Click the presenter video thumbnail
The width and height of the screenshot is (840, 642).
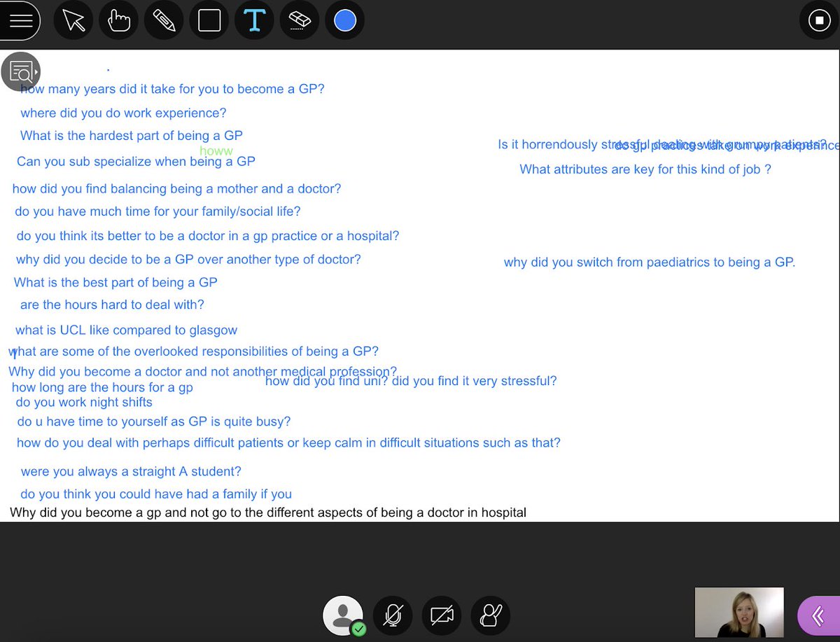pyautogui.click(x=739, y=612)
